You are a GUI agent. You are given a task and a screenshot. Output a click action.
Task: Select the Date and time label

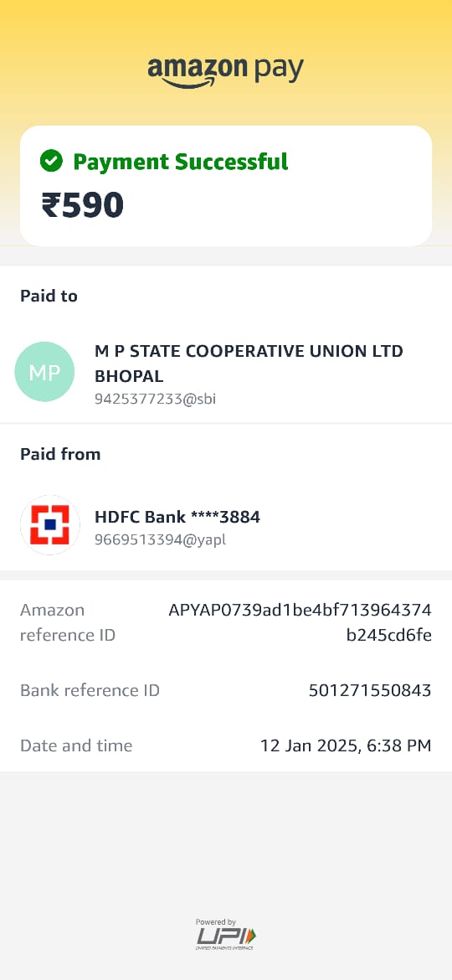click(x=76, y=745)
